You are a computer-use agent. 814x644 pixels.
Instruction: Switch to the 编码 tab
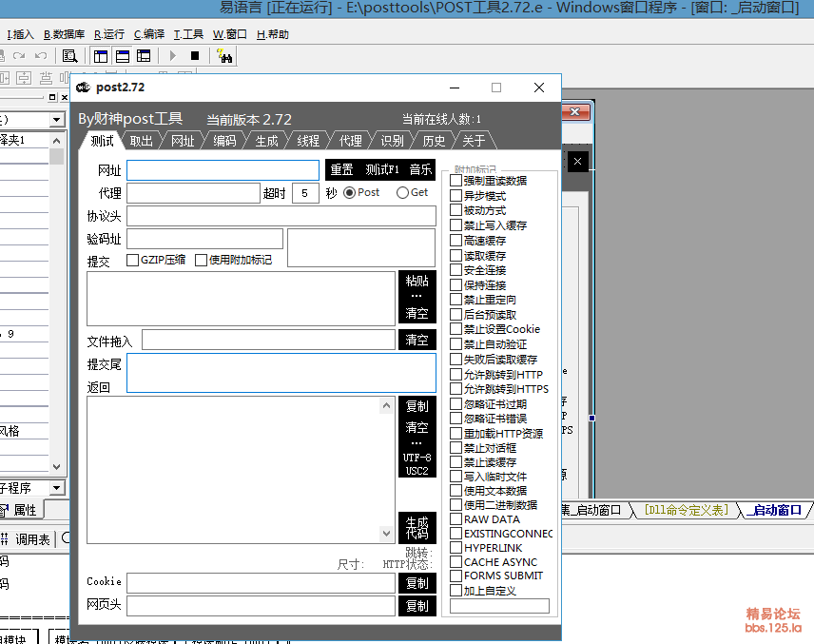224,141
